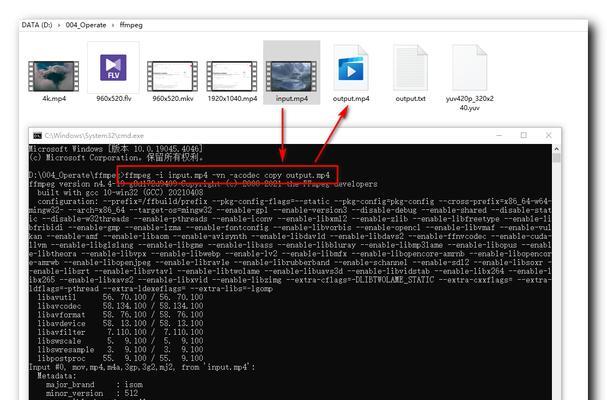Click the yuv420p_320x240.yuv file name label
Screen dimensions: 607x400
[x=470, y=103]
